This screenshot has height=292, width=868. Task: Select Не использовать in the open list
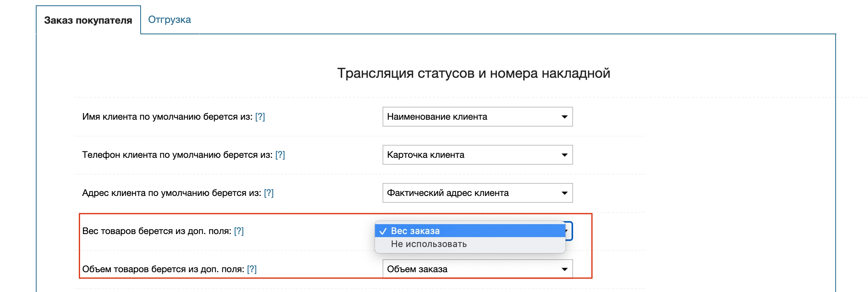469,244
